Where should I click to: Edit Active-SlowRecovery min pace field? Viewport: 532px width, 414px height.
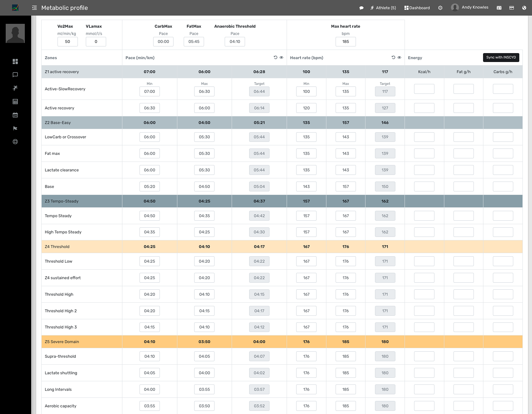150,92
